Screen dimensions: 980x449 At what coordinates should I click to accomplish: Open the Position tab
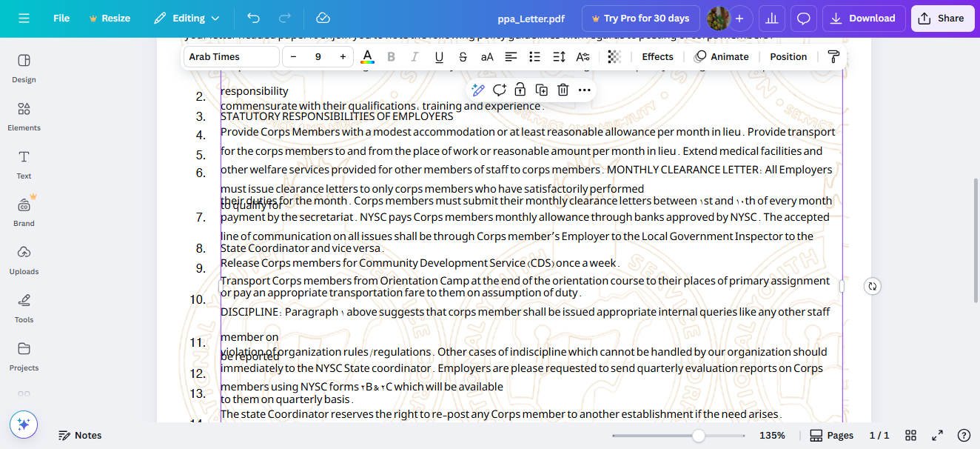(788, 57)
